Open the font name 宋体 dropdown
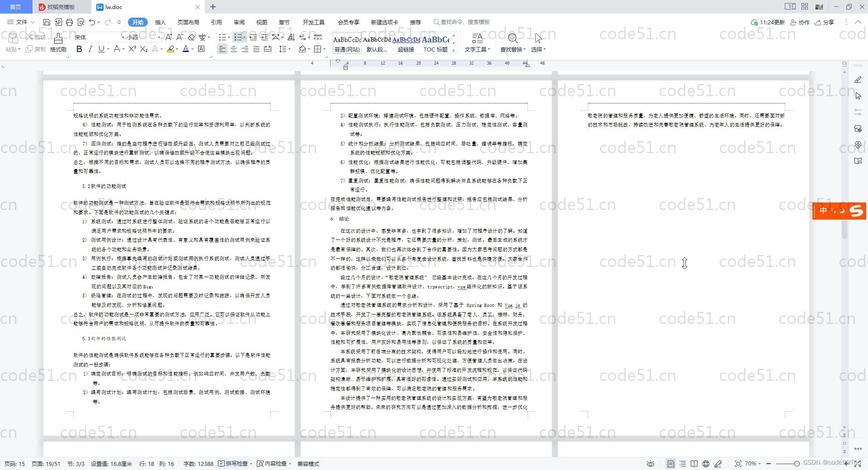The image size is (868, 470). click(123, 37)
